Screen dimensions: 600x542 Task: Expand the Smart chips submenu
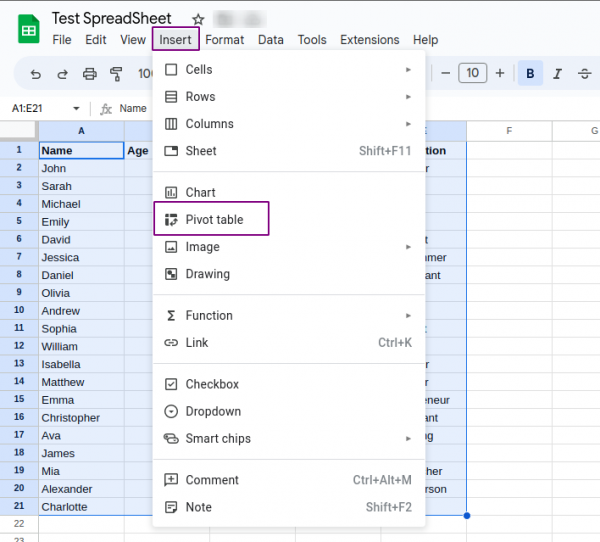coord(289,439)
